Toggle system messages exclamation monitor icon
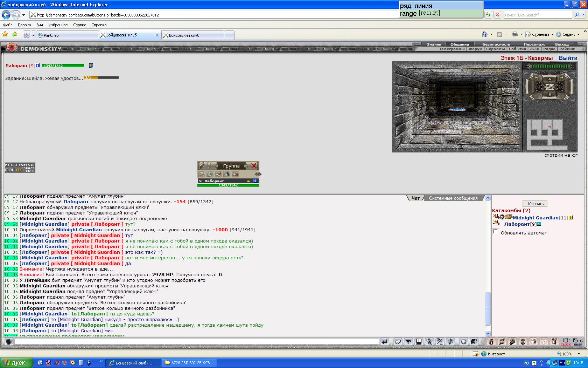Image resolution: width=588 pixels, height=368 pixels. [x=419, y=341]
